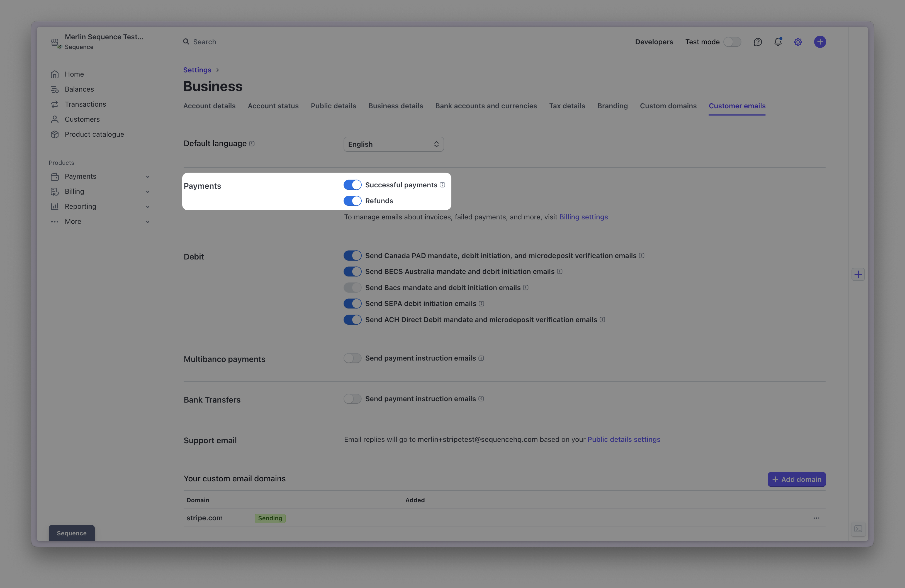Disable Successful payments emails toggle

coord(352,185)
